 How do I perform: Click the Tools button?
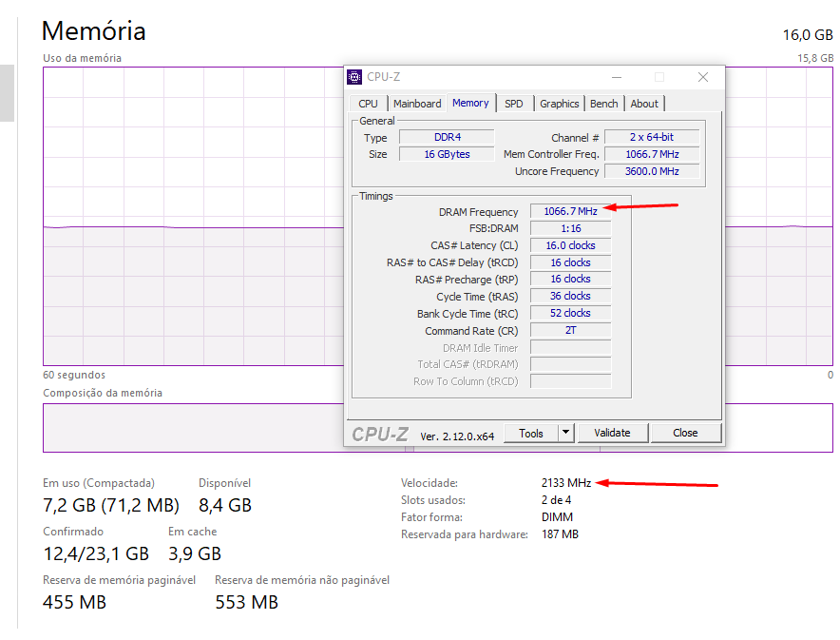tap(531, 433)
